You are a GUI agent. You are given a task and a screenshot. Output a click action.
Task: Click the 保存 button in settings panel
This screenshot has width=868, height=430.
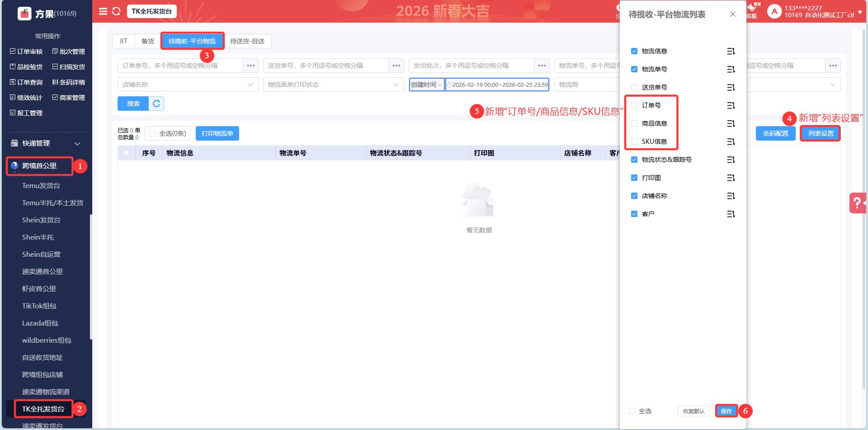click(726, 411)
